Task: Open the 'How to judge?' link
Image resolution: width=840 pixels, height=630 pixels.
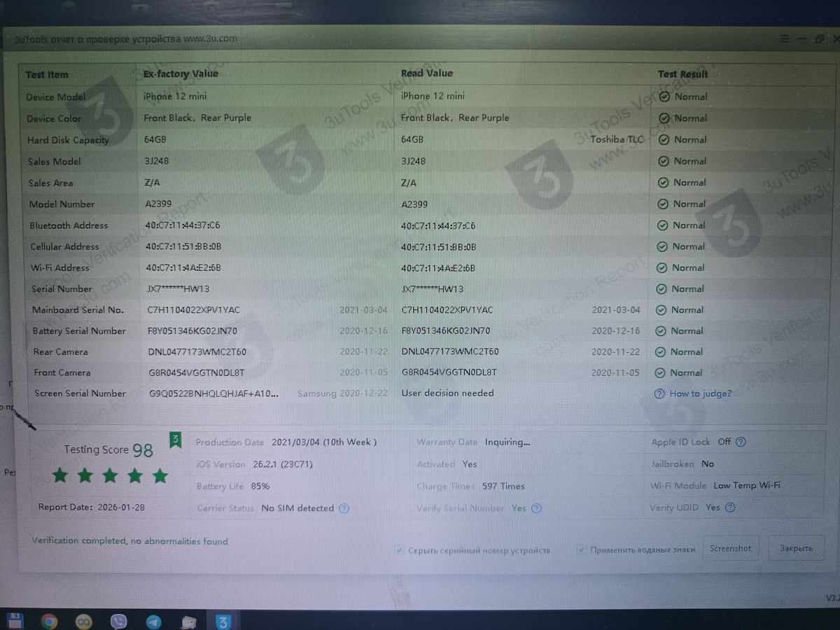Action: [x=700, y=393]
